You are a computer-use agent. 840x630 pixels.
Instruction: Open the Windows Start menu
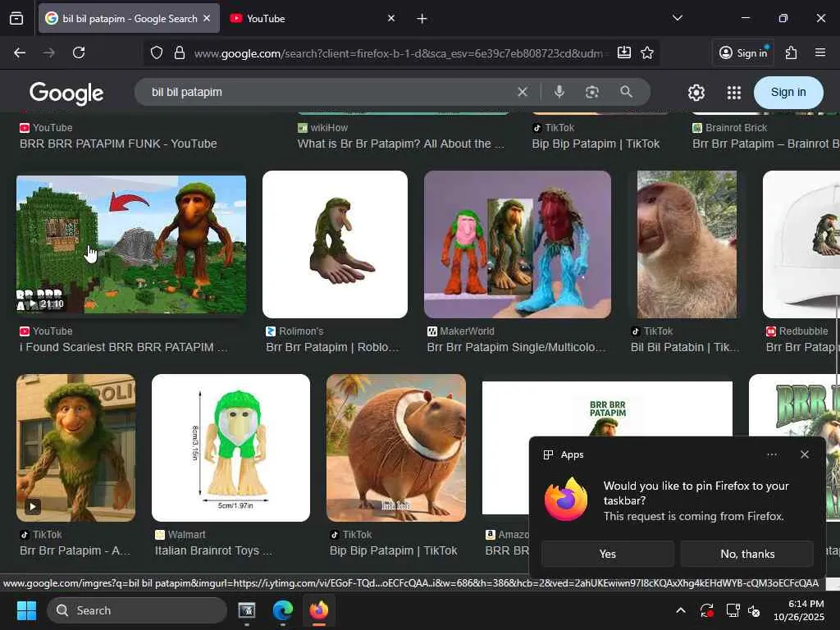tap(26, 610)
